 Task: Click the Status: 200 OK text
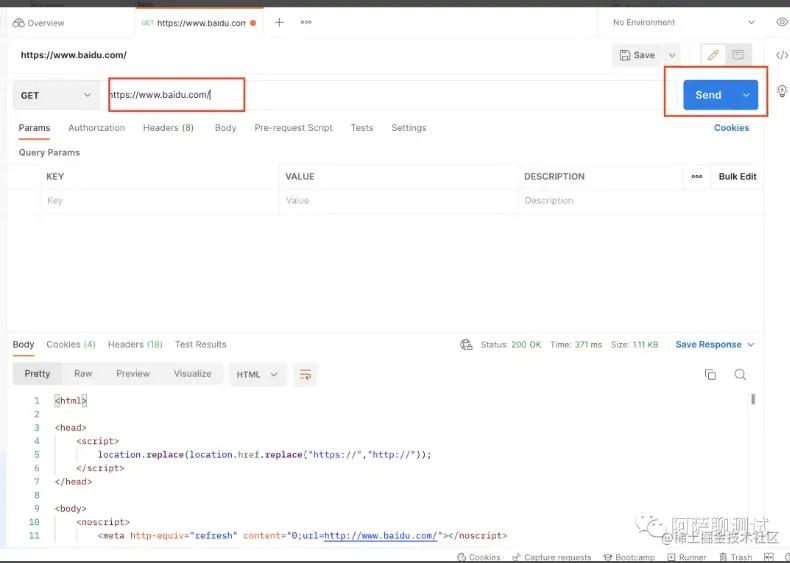coord(510,345)
